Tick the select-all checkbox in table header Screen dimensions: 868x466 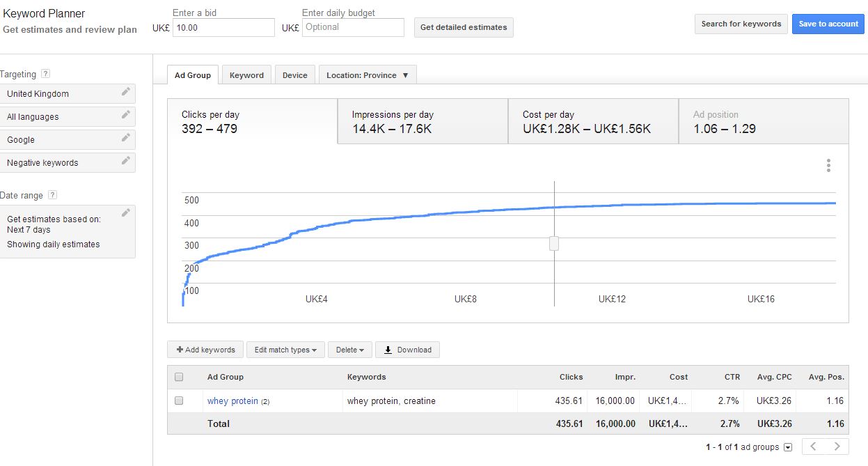click(179, 377)
